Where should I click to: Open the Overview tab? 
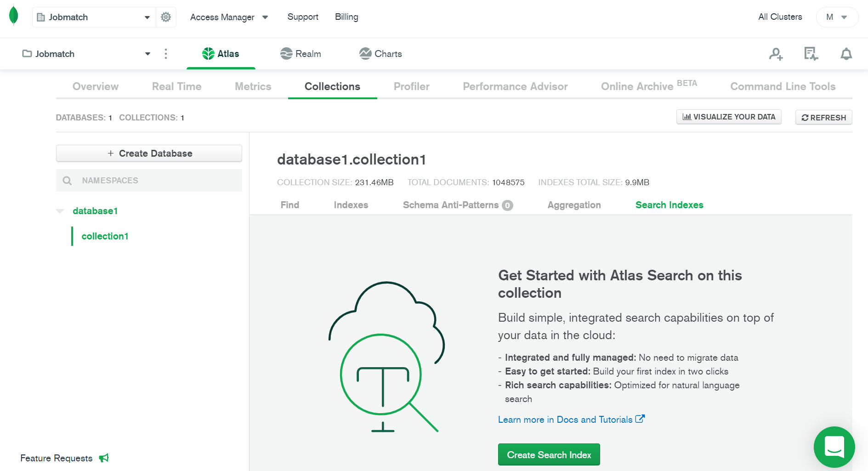pyautogui.click(x=96, y=86)
